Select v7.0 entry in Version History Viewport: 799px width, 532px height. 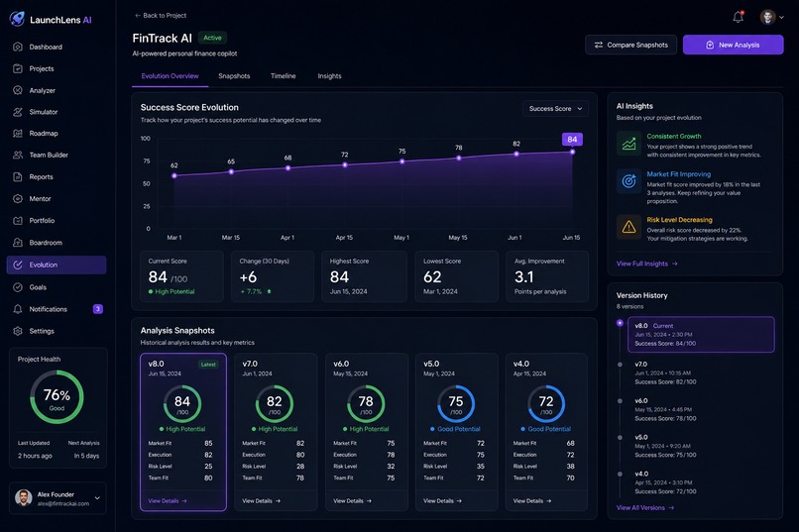665,373
